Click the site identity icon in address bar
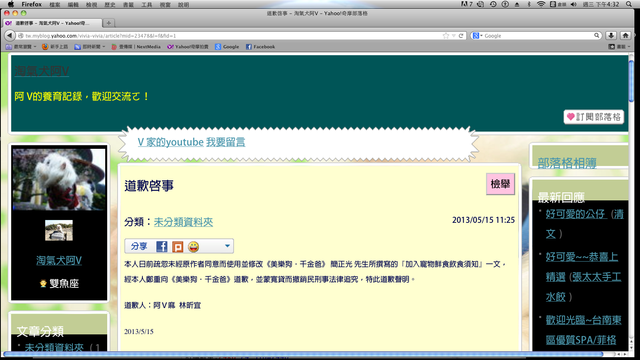This screenshot has height=360, width=640. [20, 36]
